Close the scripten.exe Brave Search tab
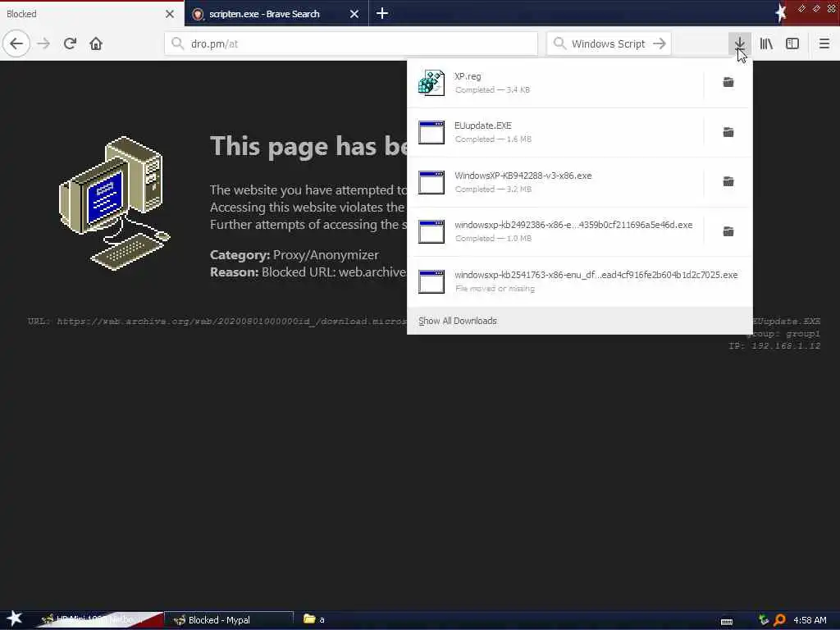 pyautogui.click(x=354, y=14)
